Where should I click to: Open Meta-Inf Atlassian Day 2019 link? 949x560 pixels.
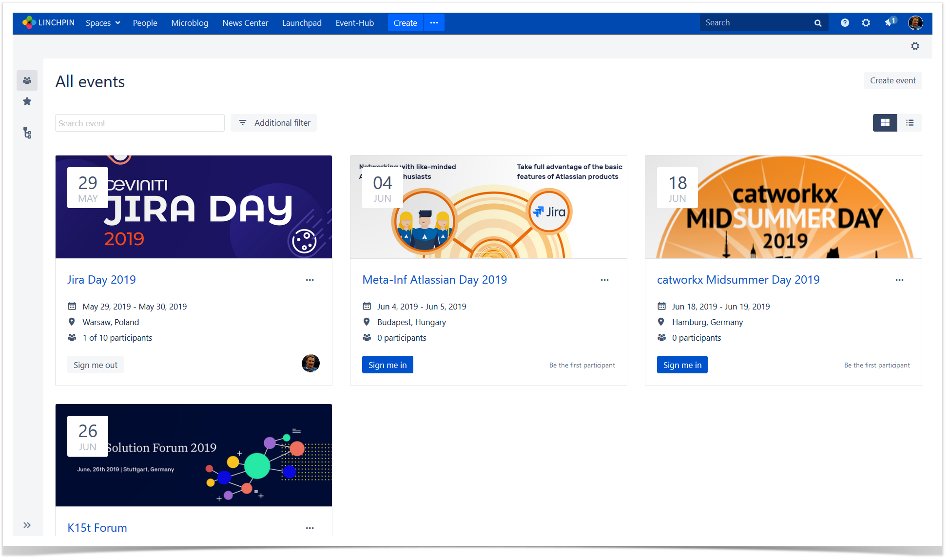(434, 280)
